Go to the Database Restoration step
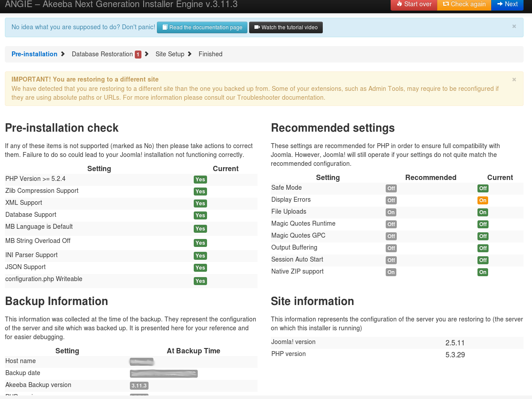Screen dimensions: 532x399 (102, 54)
